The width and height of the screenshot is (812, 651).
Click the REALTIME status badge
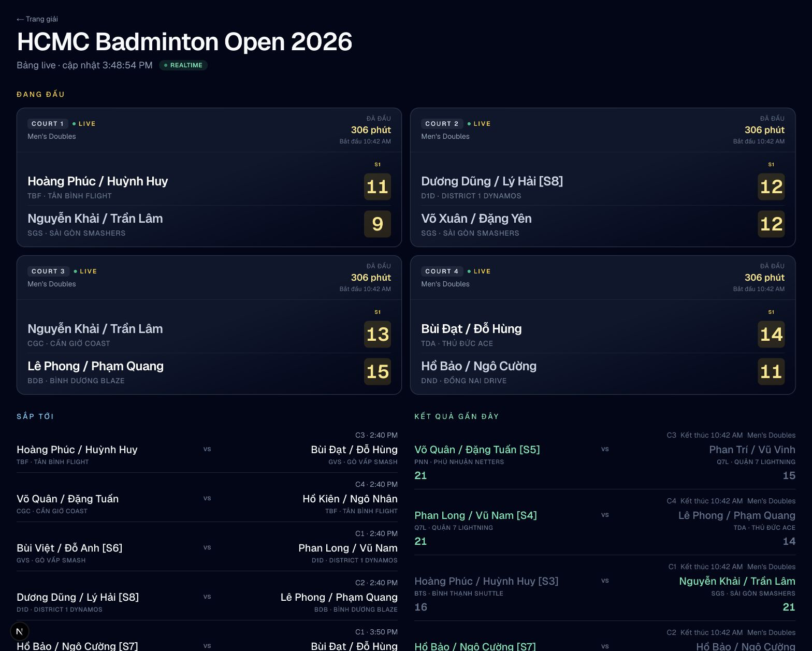(x=183, y=65)
